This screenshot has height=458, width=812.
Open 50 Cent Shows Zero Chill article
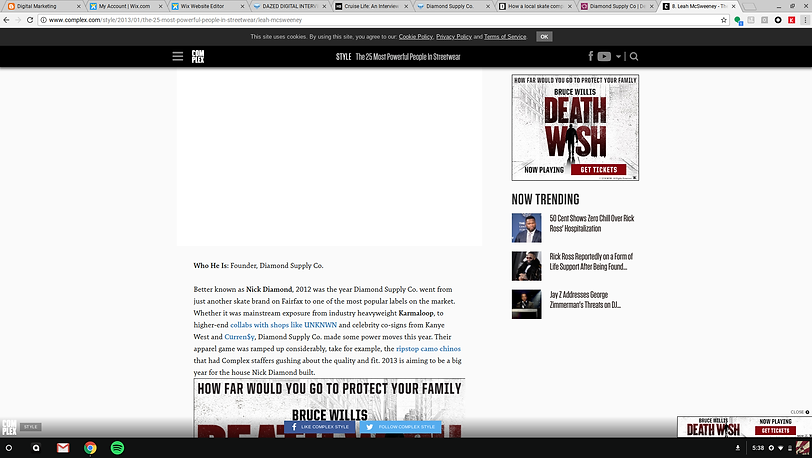(x=592, y=223)
